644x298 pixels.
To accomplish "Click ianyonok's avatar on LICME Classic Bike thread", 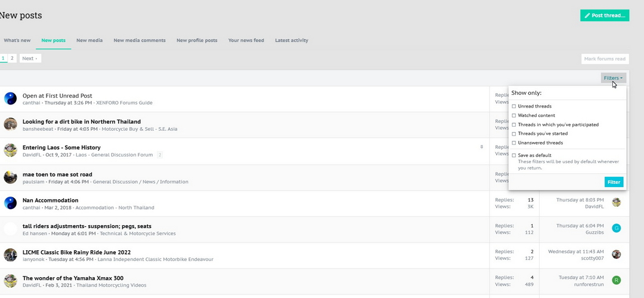I will [x=10, y=255].
